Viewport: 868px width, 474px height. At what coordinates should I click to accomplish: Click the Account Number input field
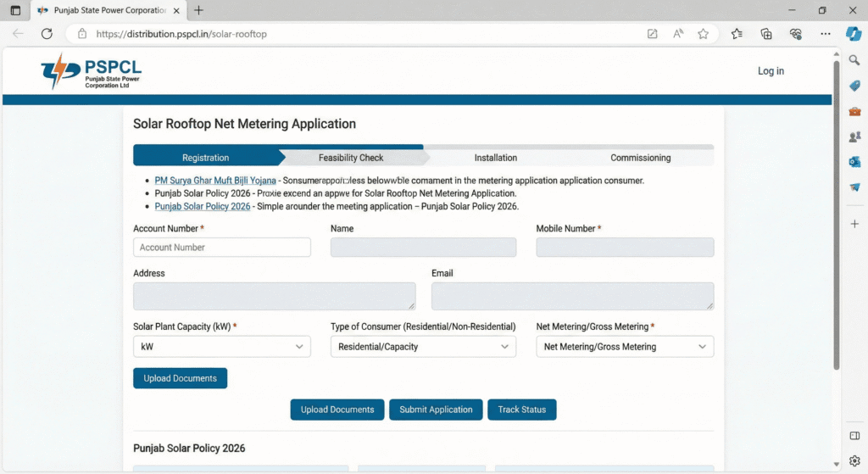click(x=222, y=248)
